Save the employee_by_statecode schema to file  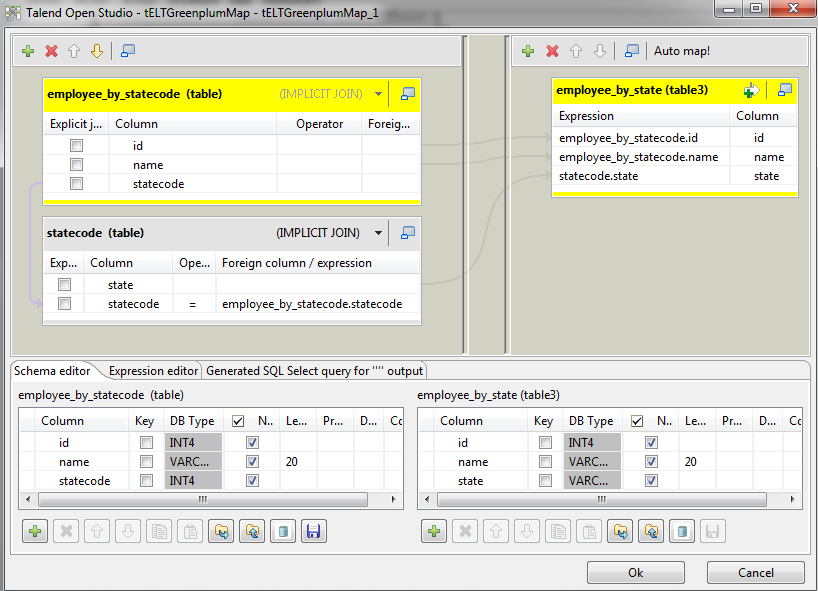click(313, 531)
